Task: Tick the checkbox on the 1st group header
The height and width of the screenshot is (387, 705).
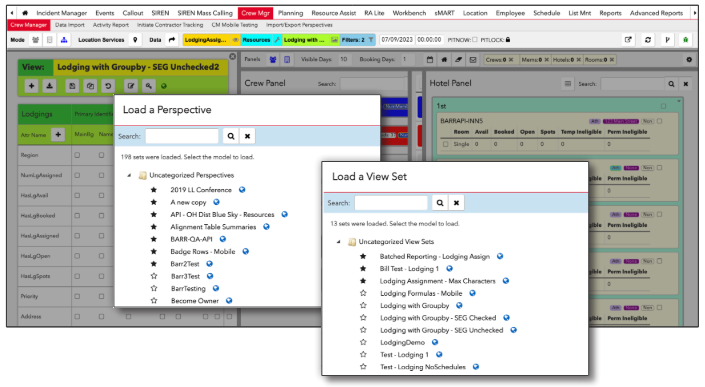Action: click(664, 106)
